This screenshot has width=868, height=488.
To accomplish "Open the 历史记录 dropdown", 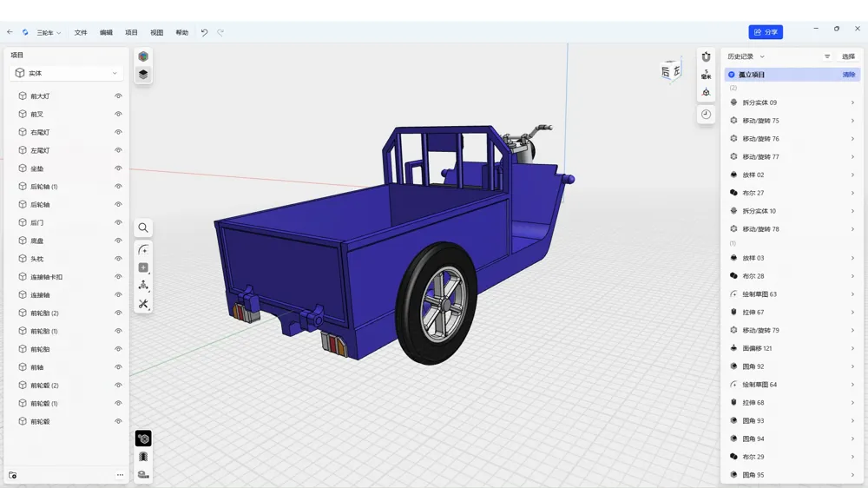I will pyautogui.click(x=746, y=56).
